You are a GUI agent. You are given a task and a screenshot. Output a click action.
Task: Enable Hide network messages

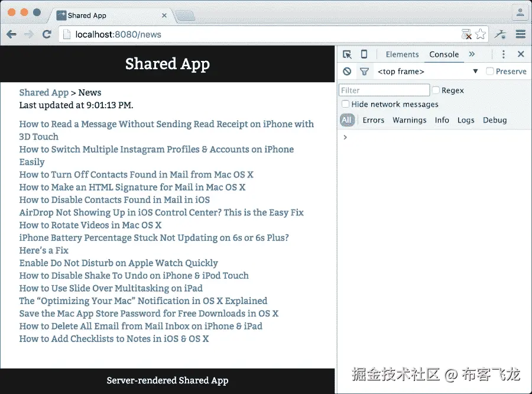pyautogui.click(x=345, y=104)
